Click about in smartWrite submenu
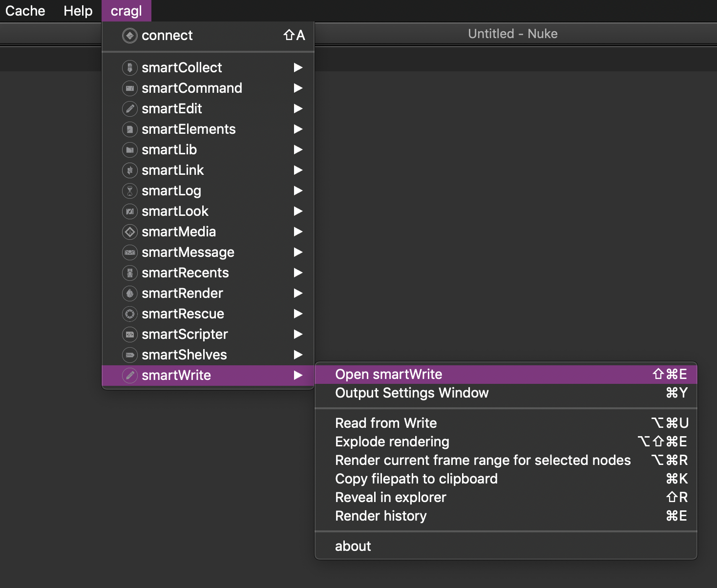 tap(353, 546)
